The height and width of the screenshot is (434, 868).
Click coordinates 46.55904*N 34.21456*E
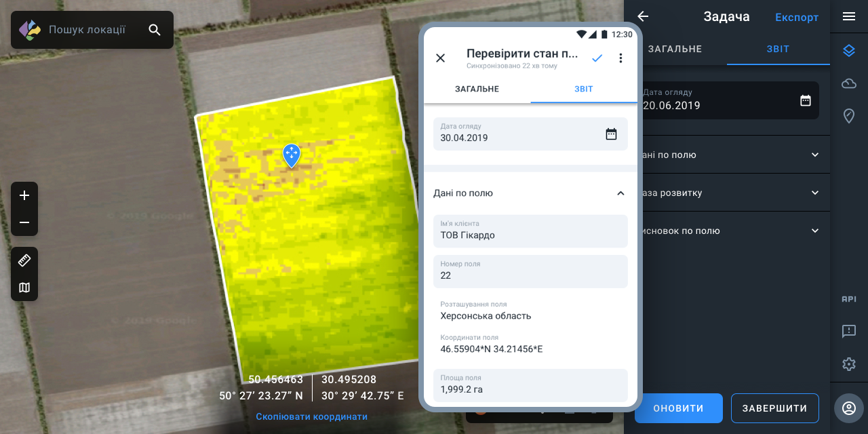(492, 349)
